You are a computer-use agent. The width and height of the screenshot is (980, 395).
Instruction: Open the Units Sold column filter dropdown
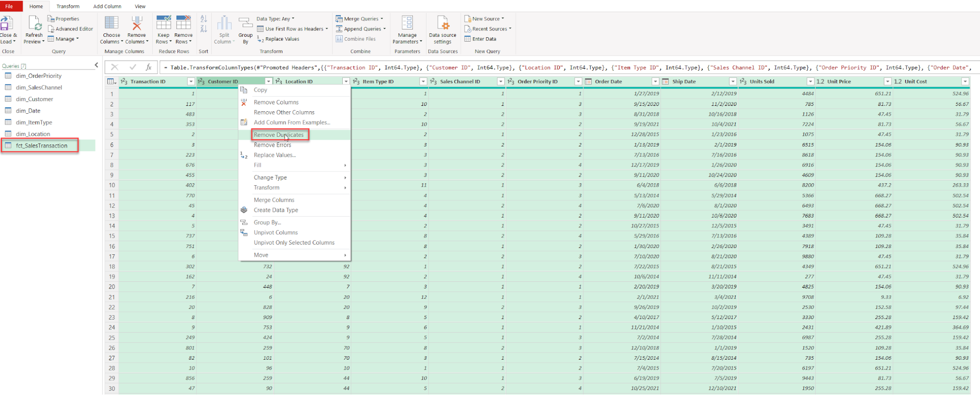click(810, 81)
